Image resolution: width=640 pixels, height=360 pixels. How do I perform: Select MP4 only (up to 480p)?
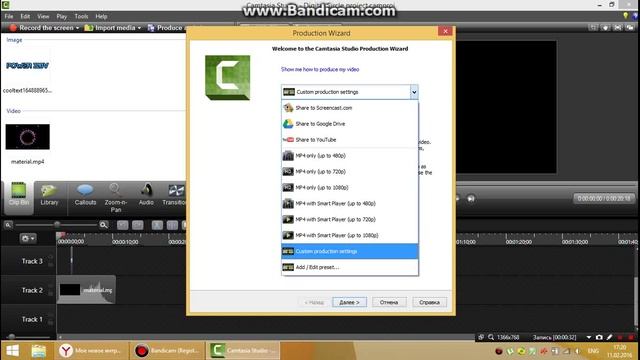pos(350,156)
